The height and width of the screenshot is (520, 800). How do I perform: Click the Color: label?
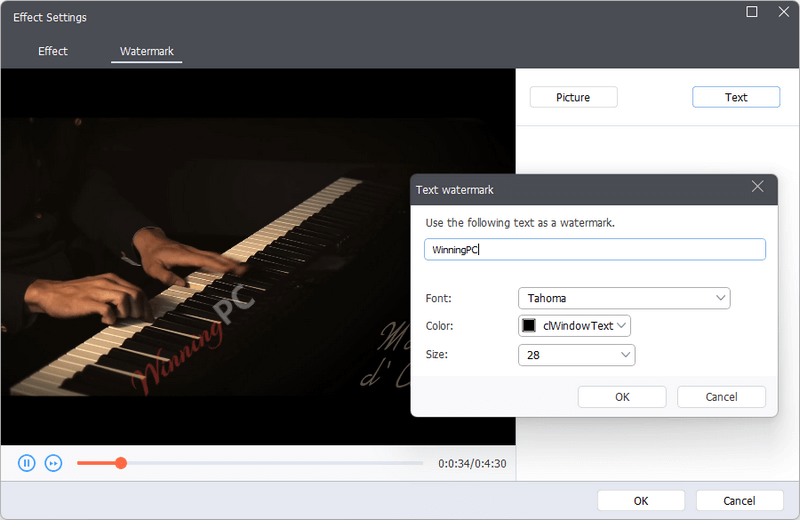439,326
